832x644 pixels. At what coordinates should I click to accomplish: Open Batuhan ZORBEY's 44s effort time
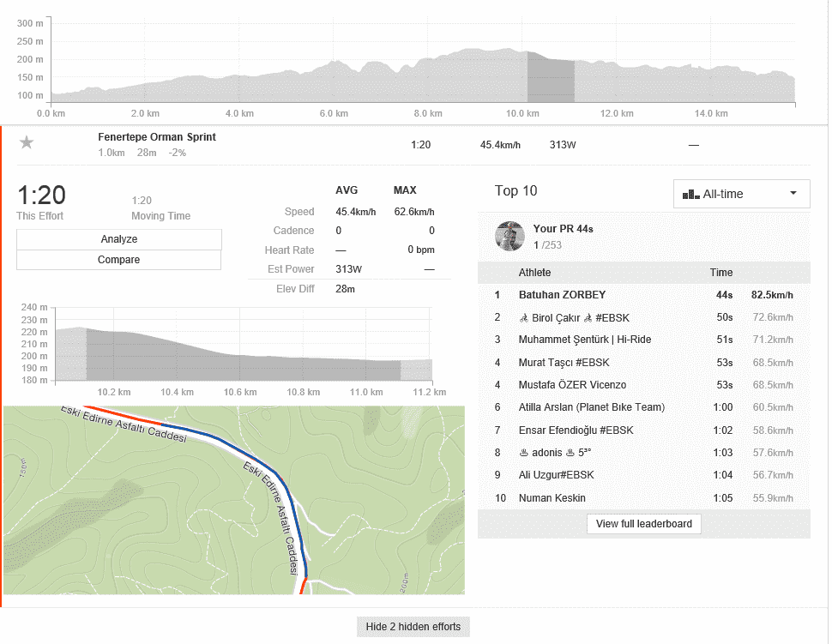click(724, 295)
